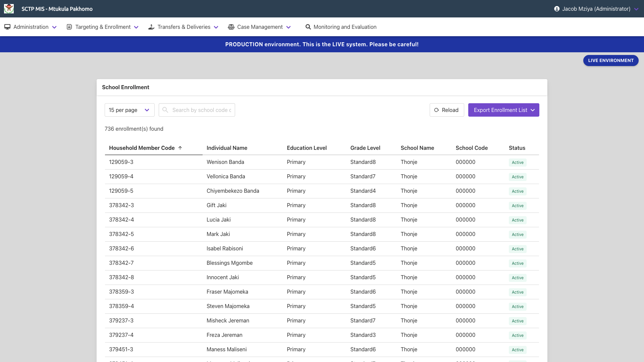Click the name Maness Maliseni
This screenshot has height=362, width=644.
click(226, 349)
